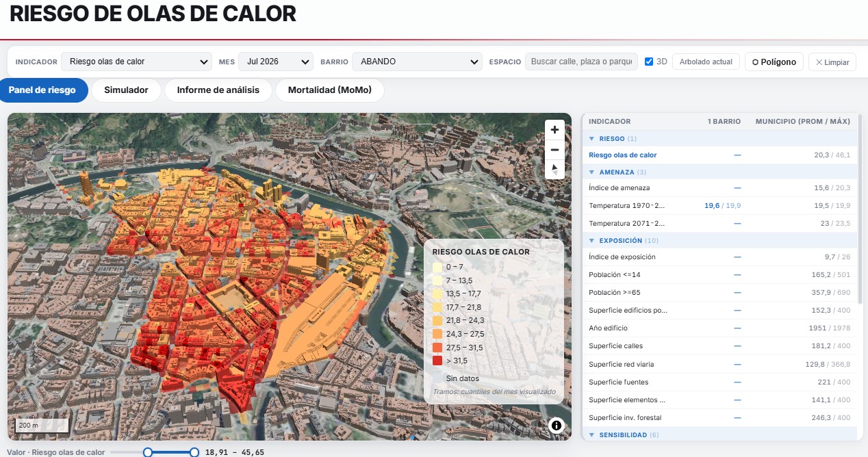Click the 19,6 / 19,9 barrio value
The height and width of the screenshot is (457, 868).
pyautogui.click(x=722, y=205)
